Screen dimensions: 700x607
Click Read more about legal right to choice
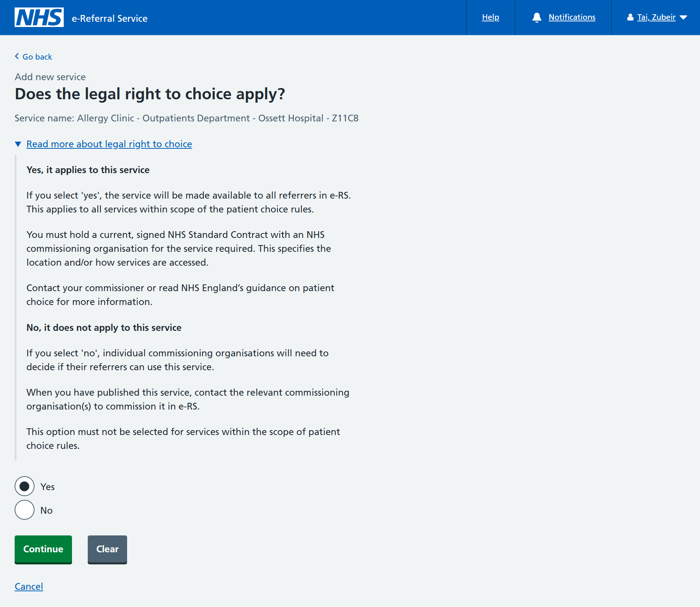point(109,144)
